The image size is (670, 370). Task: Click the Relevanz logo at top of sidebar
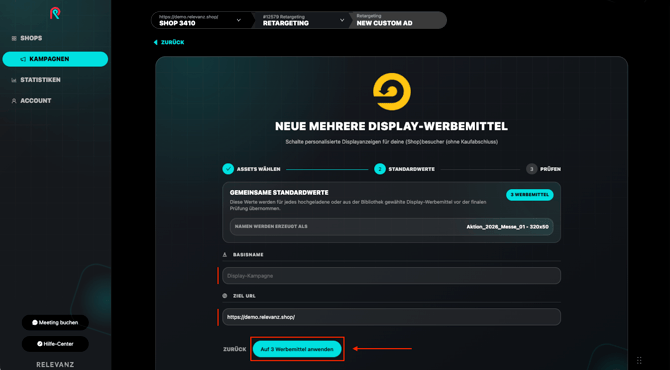click(x=55, y=13)
